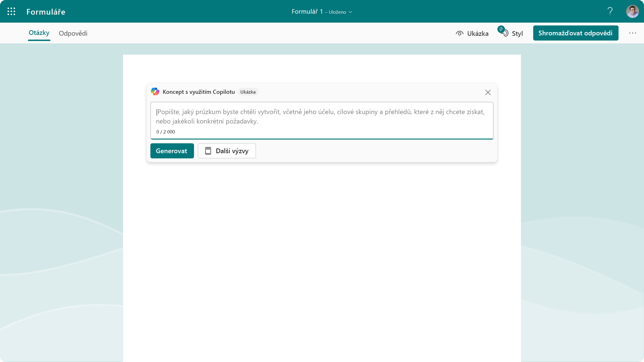Focus the Copilot prompt text field

(322, 120)
